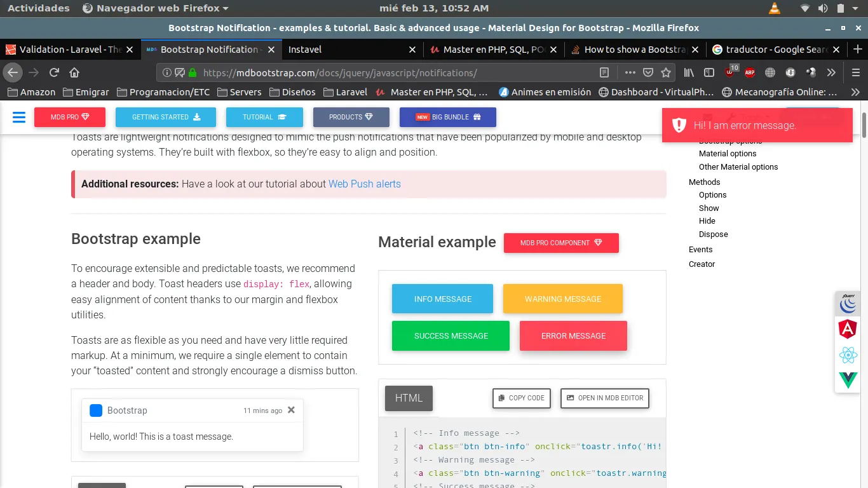
Task: Dismiss the Bootstrap toast with X
Action: 291,410
